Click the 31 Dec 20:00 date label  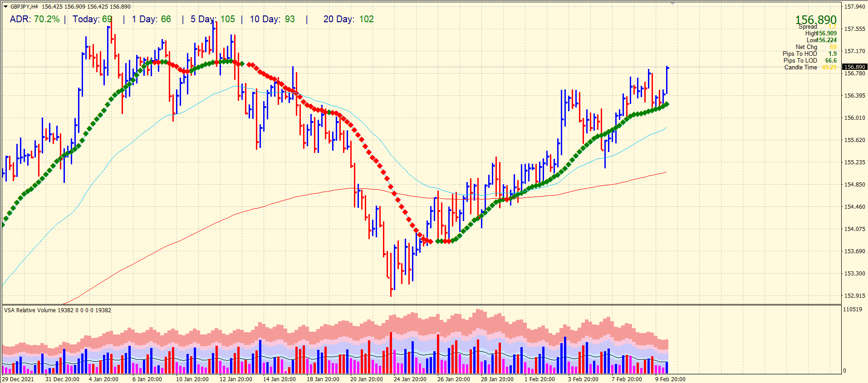point(62,379)
